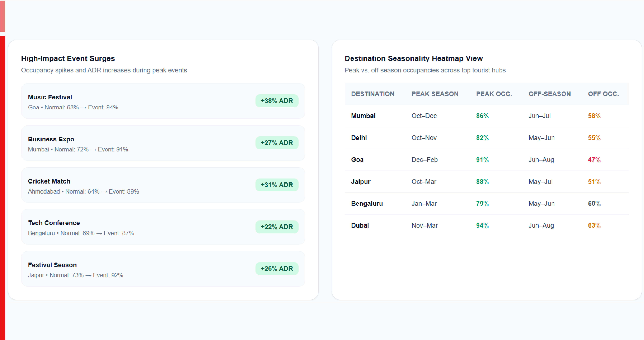Click 'Mumbai • Normal: 72% → Event: 91%' line
Image resolution: width=644 pixels, height=340 pixels.
78,149
